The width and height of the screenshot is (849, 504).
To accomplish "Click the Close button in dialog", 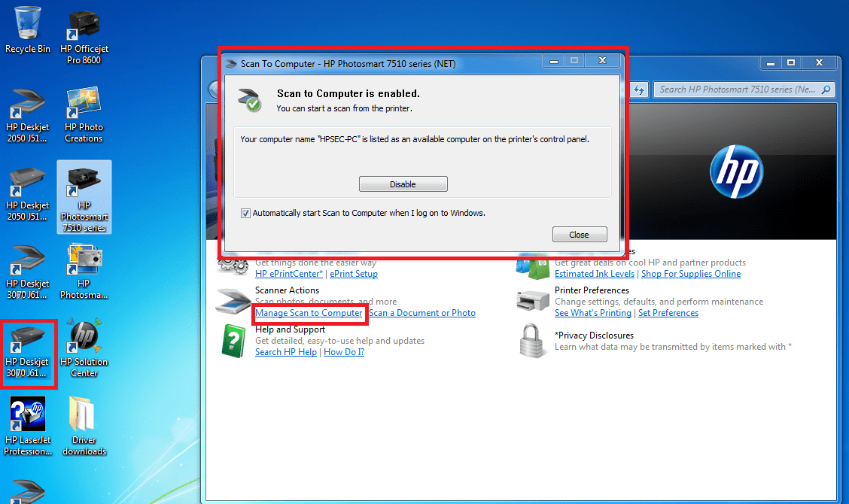I will [579, 235].
